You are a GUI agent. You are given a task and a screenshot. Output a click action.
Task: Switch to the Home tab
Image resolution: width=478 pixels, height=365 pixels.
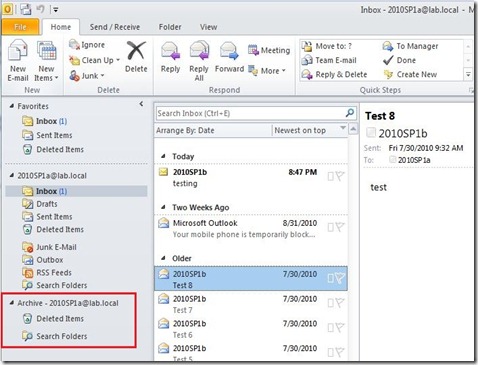[x=61, y=27]
